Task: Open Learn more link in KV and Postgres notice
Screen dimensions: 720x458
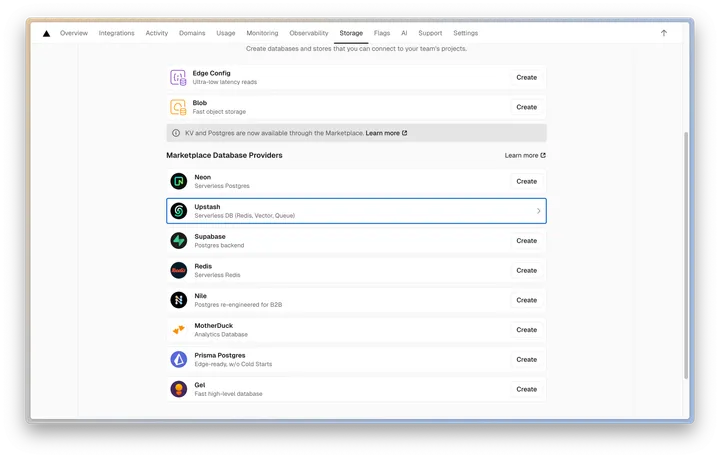Action: (x=386, y=133)
